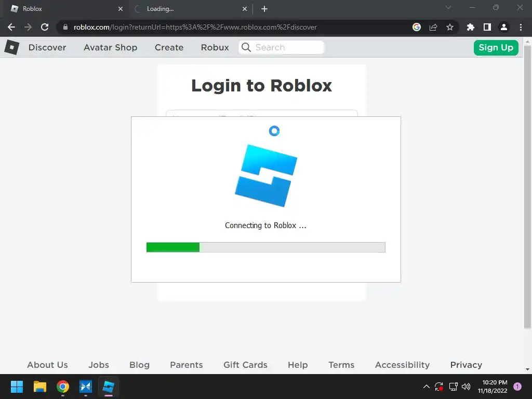Click the page vertical scrollbar
532x399 pixels.
coord(527,187)
